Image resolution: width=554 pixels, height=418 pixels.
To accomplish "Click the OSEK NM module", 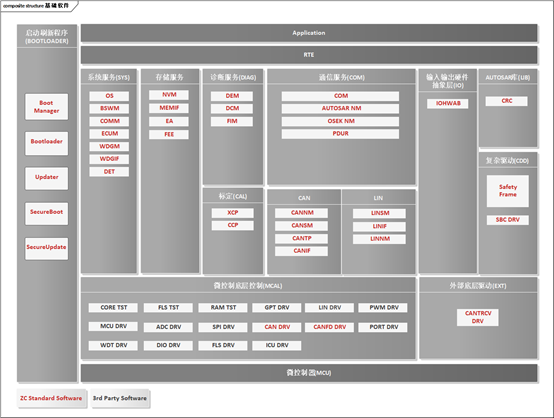I will point(341,121).
